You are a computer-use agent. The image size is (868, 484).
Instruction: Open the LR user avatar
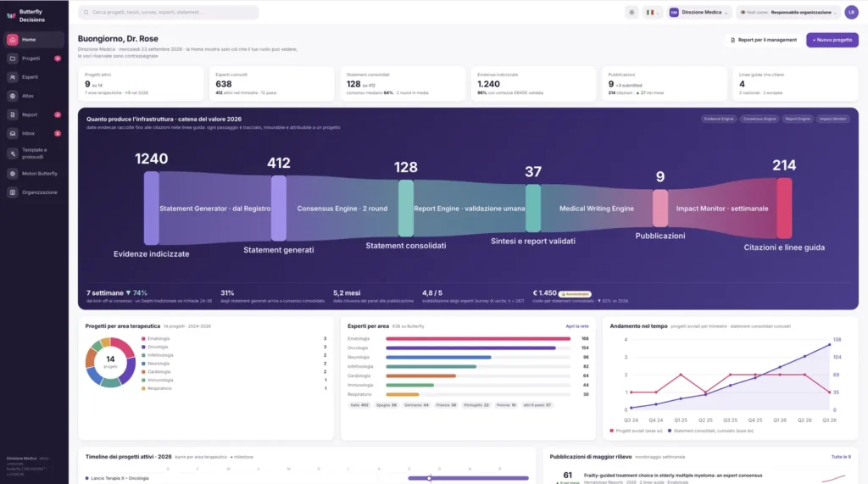point(851,12)
